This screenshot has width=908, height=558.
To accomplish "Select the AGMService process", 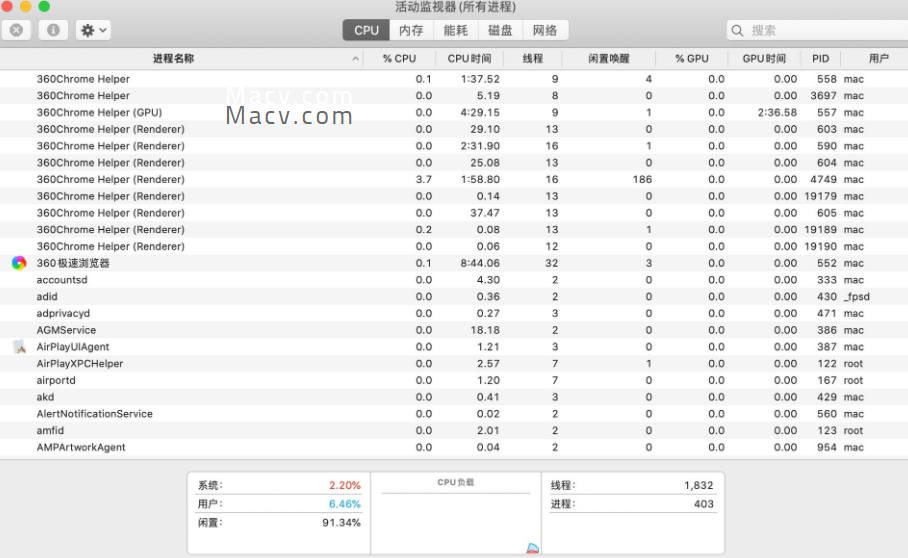I will (x=66, y=330).
